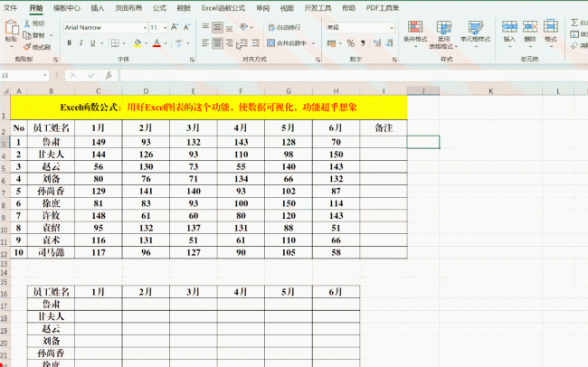Switch to the 页面布局 tab
The image size is (588, 367).
coord(128,8)
